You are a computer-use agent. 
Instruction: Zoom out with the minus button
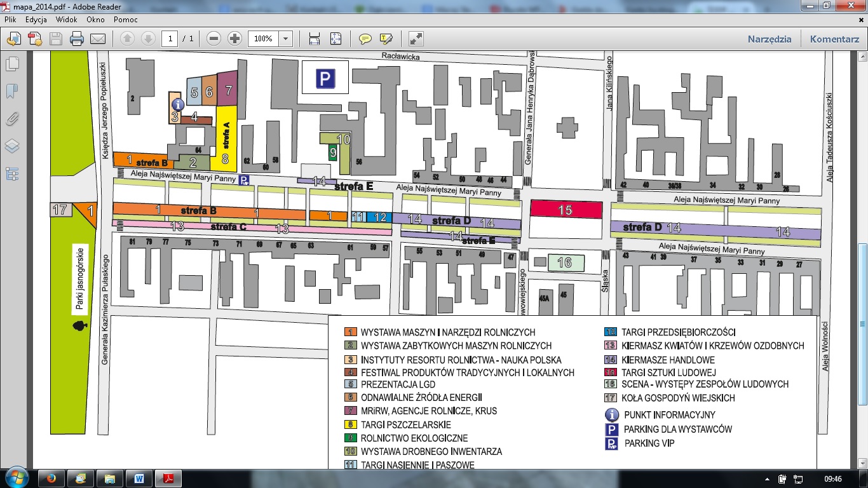pyautogui.click(x=214, y=39)
